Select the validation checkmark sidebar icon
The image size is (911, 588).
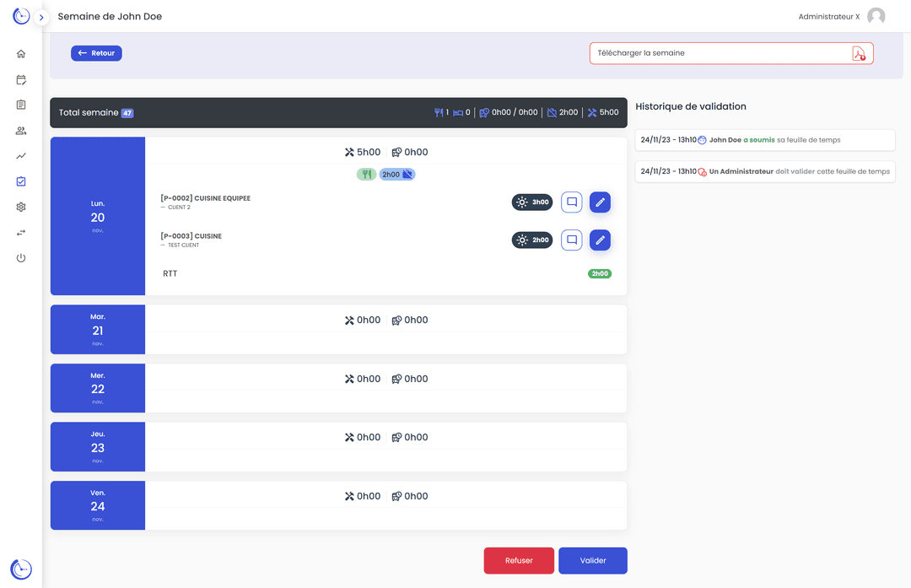click(x=21, y=181)
